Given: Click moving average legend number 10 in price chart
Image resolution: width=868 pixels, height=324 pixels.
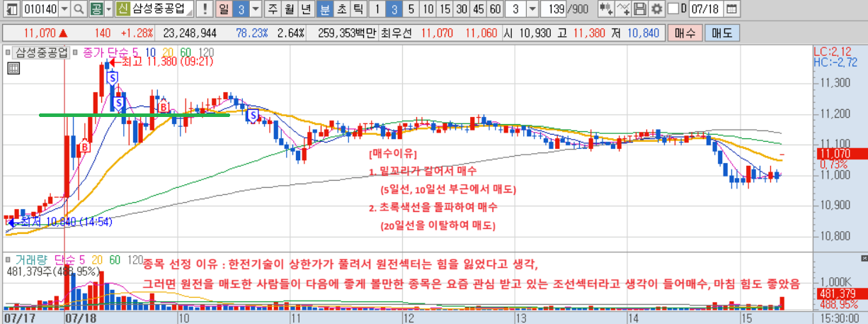Looking at the screenshot, I should (x=151, y=52).
